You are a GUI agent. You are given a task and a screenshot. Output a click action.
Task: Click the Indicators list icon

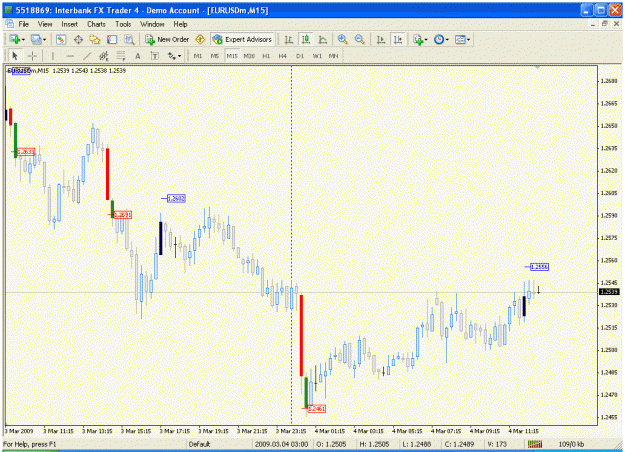pos(417,39)
